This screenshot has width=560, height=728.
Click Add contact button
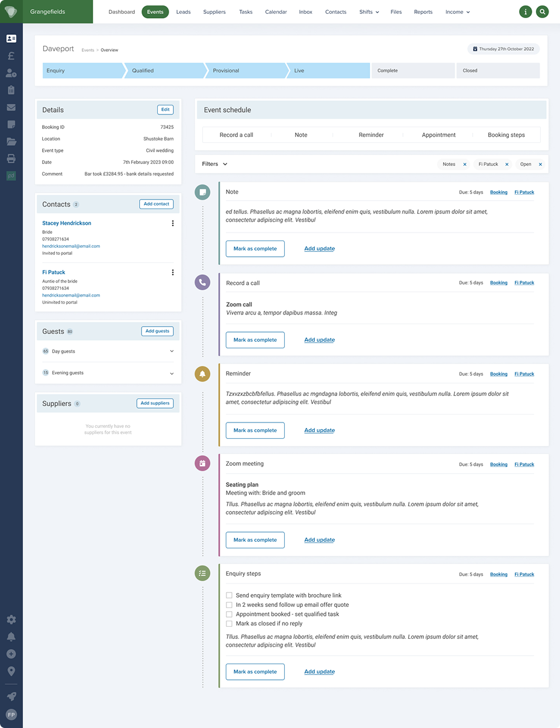157,204
